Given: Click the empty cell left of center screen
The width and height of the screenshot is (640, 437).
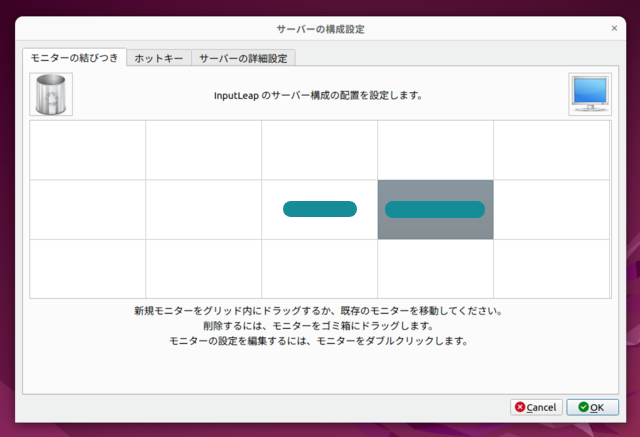Looking at the screenshot, I should coord(204,209).
